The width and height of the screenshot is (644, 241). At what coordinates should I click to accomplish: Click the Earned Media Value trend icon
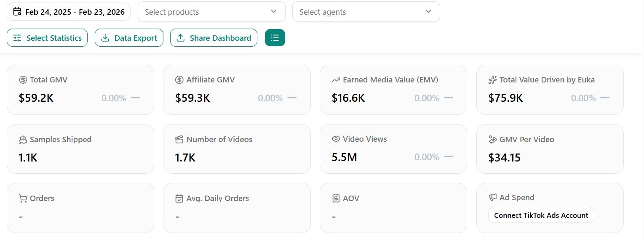336,80
